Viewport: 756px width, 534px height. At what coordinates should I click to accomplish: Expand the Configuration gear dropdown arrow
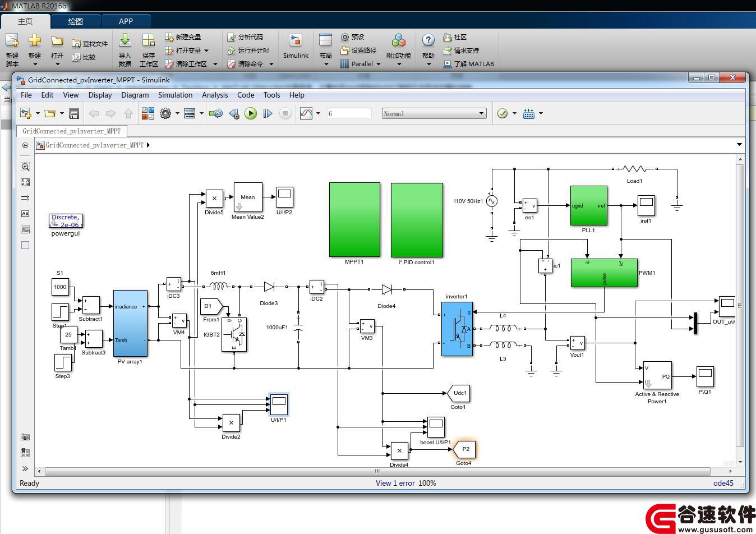[177, 113]
